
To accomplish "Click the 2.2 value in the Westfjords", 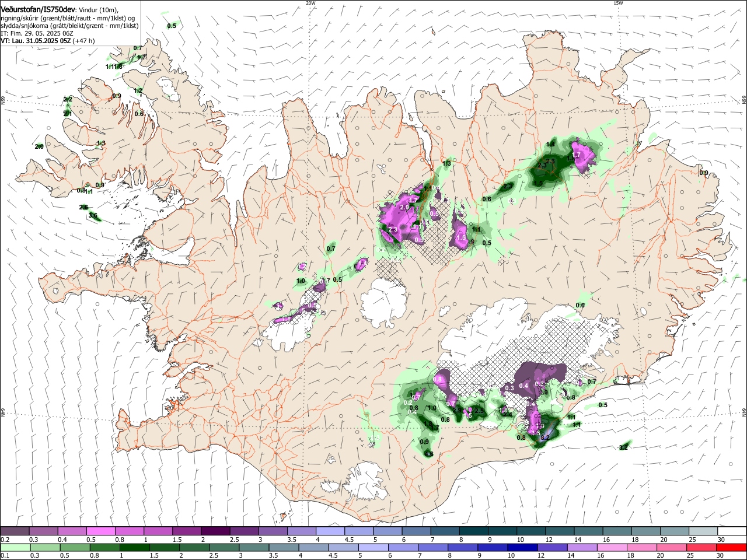I will coord(68,100).
